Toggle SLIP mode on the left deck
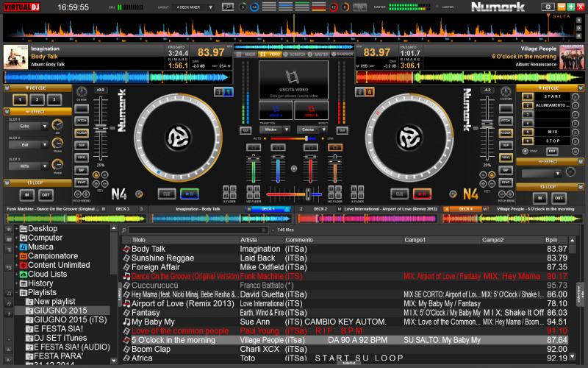This screenshot has height=368, width=588. click(x=82, y=145)
